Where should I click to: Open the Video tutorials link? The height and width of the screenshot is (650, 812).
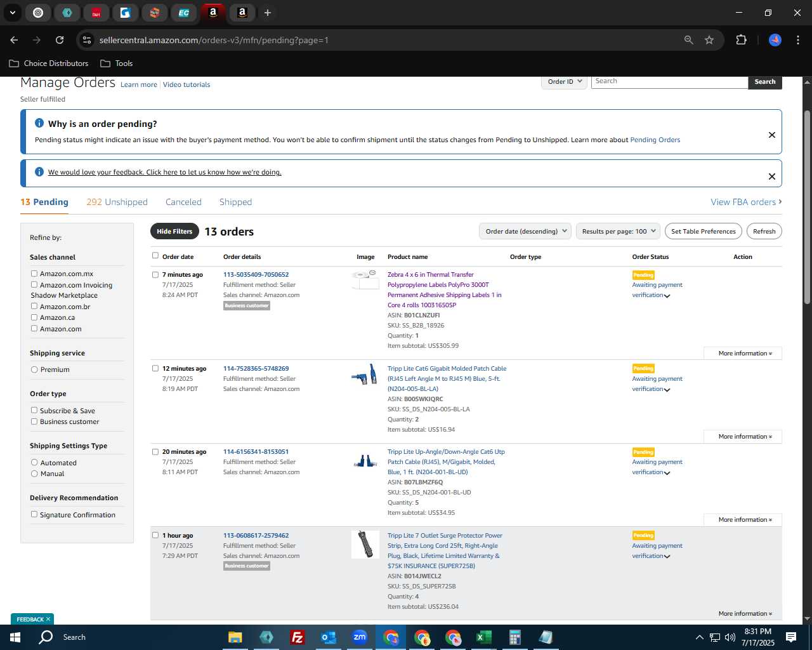pyautogui.click(x=187, y=84)
